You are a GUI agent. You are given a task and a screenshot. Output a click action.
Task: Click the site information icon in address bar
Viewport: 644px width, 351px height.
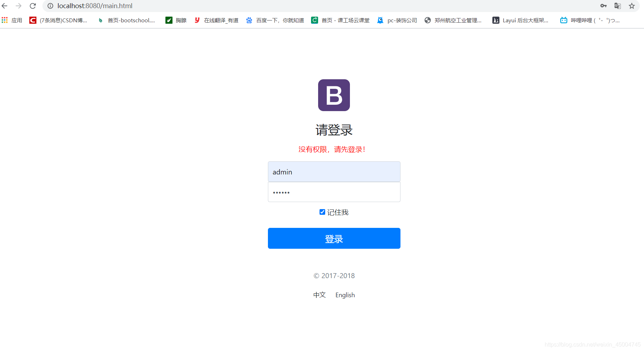50,6
